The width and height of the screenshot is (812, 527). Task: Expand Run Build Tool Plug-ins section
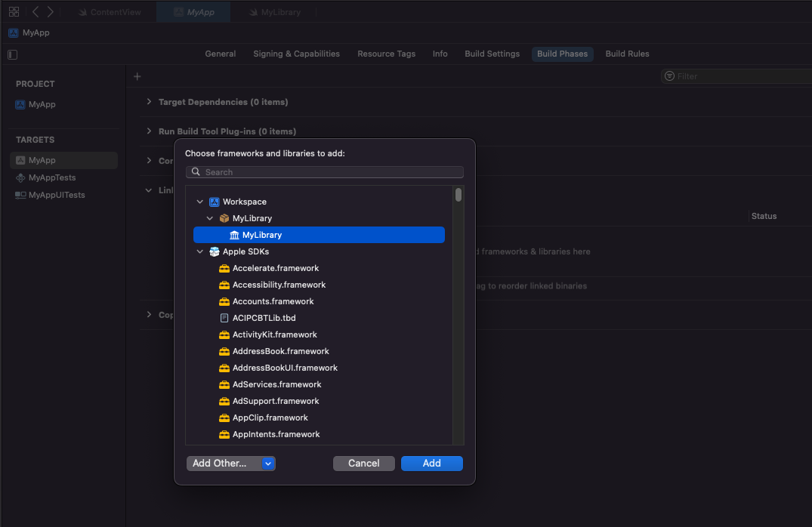coord(149,131)
